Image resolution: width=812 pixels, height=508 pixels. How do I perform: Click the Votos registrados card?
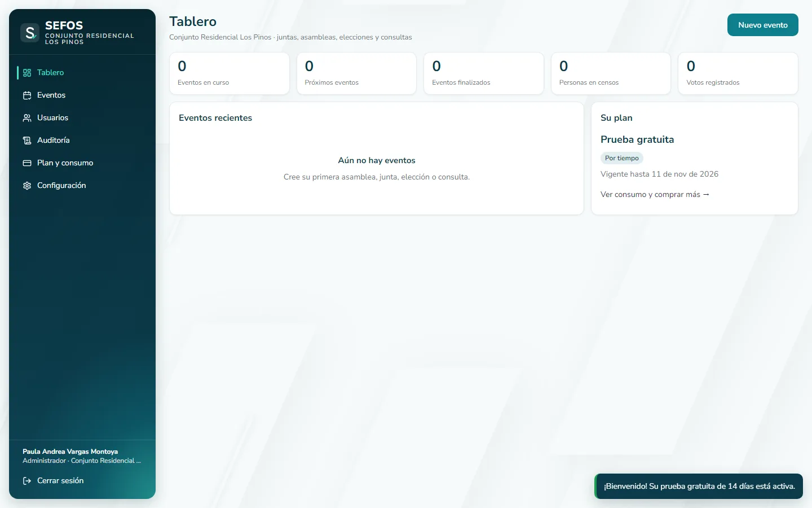pos(738,73)
